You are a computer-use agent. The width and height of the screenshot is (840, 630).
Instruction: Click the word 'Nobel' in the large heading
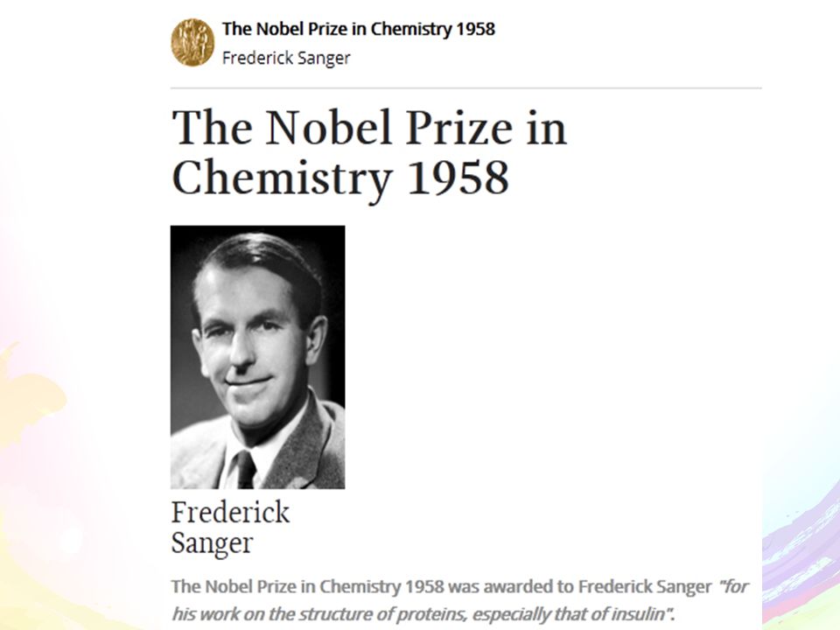coord(330,128)
